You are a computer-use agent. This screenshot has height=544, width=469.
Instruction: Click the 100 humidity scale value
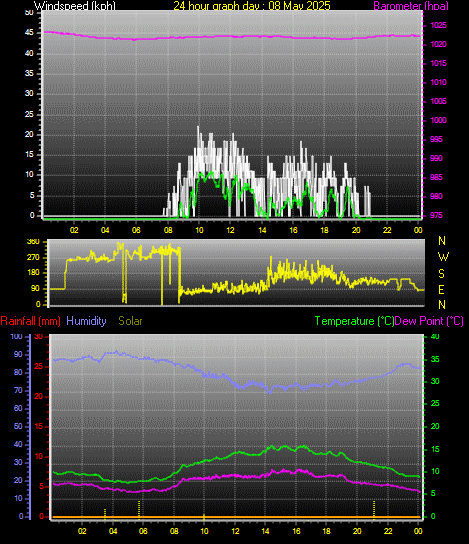click(17, 336)
